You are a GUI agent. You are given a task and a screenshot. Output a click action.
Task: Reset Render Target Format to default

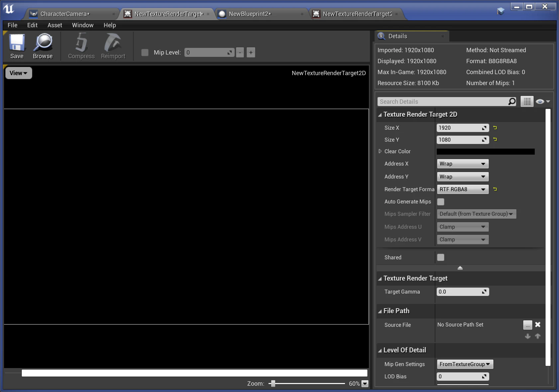[495, 189]
